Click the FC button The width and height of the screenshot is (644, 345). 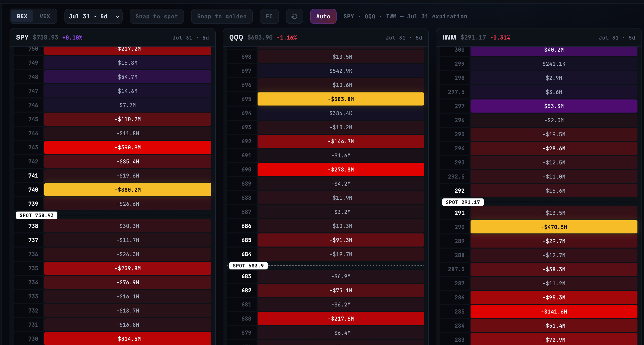tap(269, 16)
